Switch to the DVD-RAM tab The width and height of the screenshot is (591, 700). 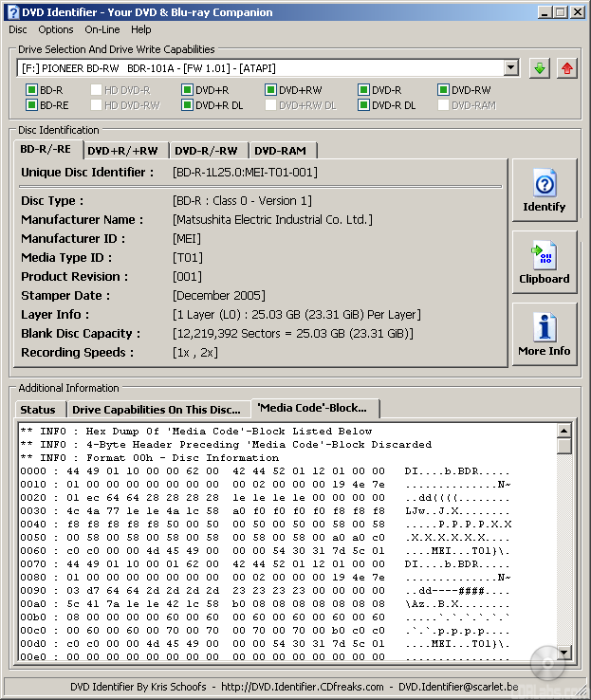[x=283, y=150]
